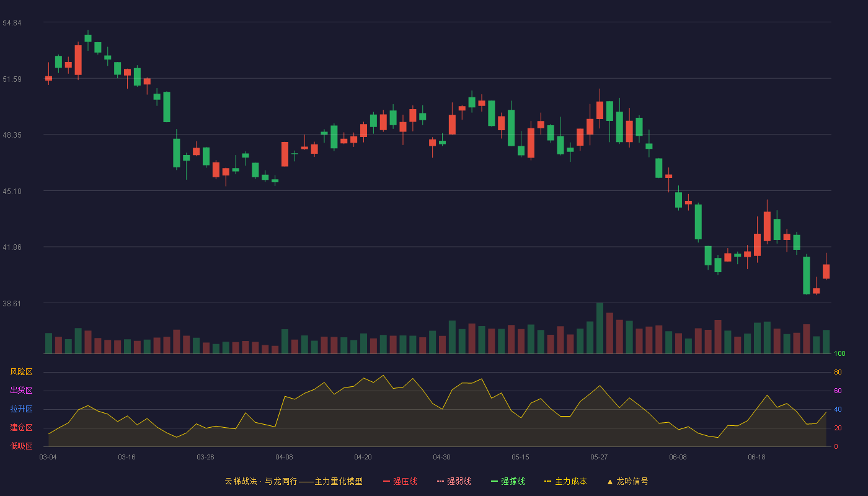The width and height of the screenshot is (868, 496).
Task: Select the 04-30 date axis label
Action: click(441, 457)
